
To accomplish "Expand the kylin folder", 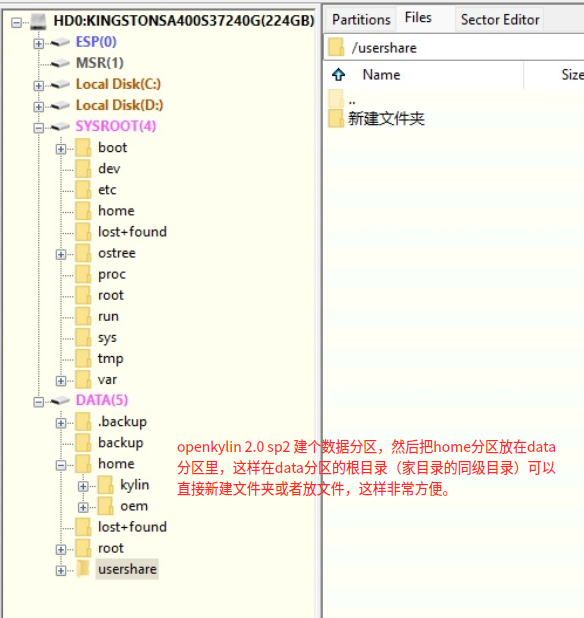I will point(83,486).
